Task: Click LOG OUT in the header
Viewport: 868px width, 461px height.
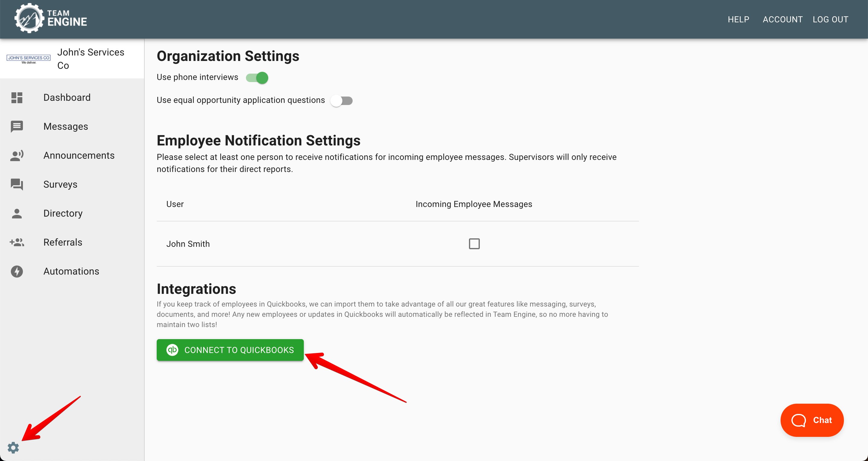Action: pyautogui.click(x=830, y=20)
